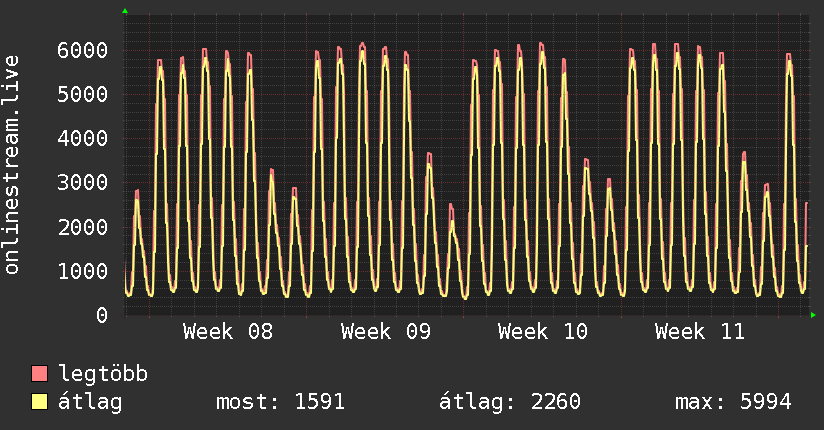Click the green arrow ending the x-axis
The image size is (824, 430).
(813, 315)
